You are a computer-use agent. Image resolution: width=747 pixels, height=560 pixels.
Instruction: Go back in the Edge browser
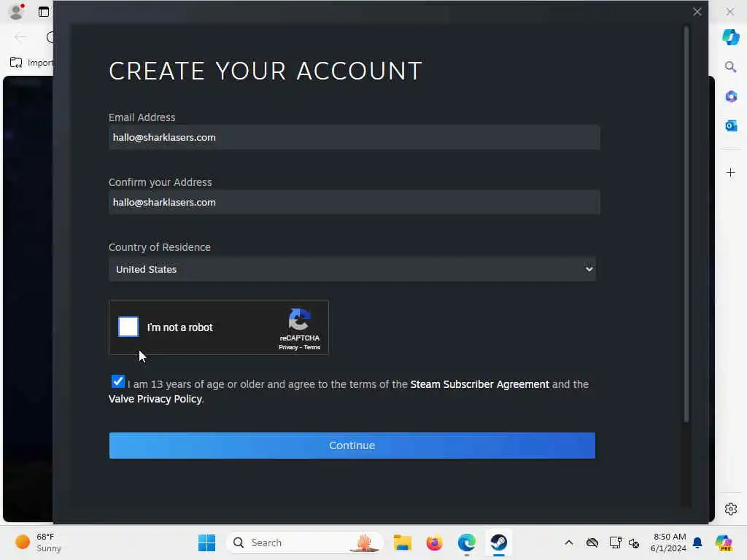pyautogui.click(x=20, y=37)
